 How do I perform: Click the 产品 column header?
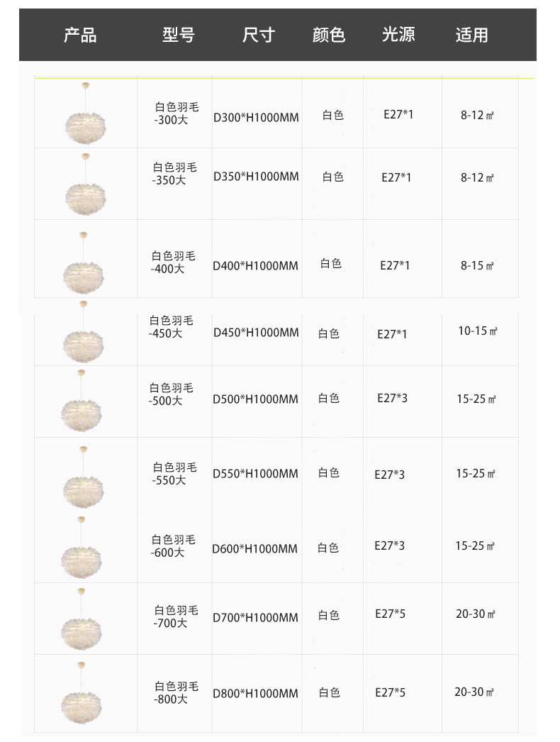[x=80, y=35]
